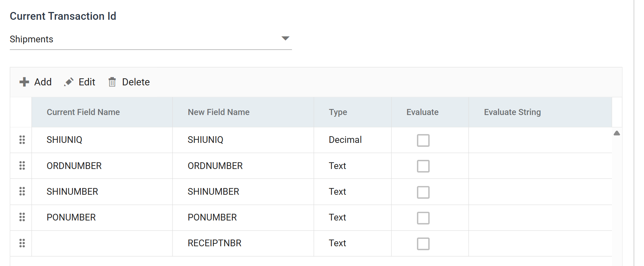Screen dimensions: 644x266
Task: Grab the drag handle for SHIUNIQ row
Action: (22, 140)
